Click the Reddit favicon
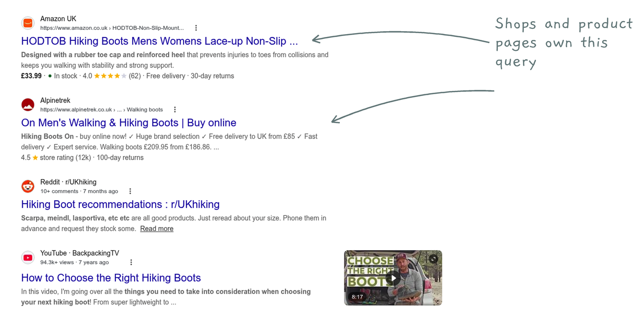This screenshot has height=317, width=644. click(x=28, y=186)
